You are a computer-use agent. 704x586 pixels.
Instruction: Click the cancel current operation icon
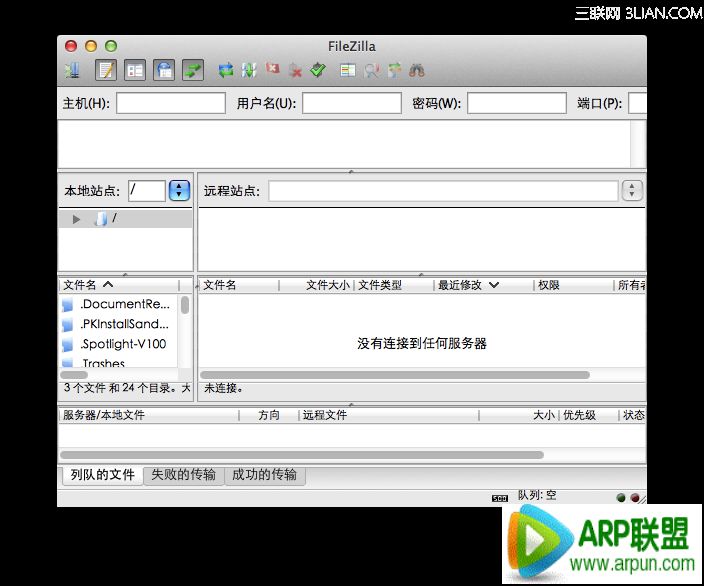click(272, 69)
